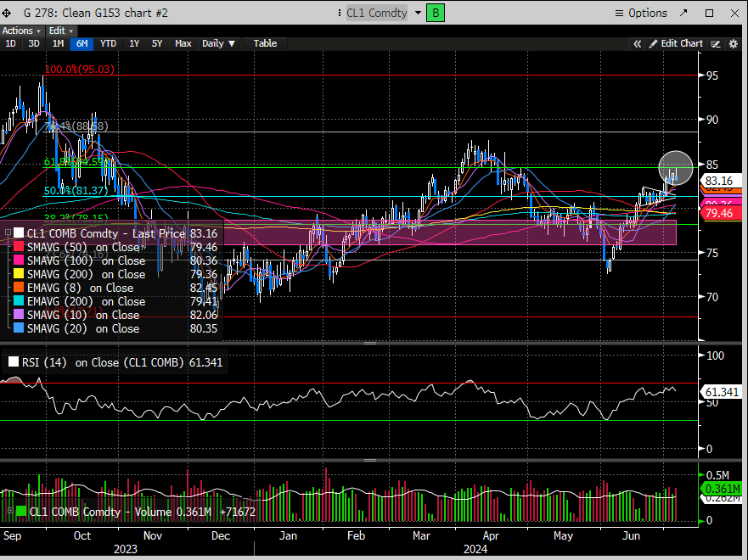Screen dimensions: 748x560
Task: Select the 1Y time range
Action: pos(134,43)
